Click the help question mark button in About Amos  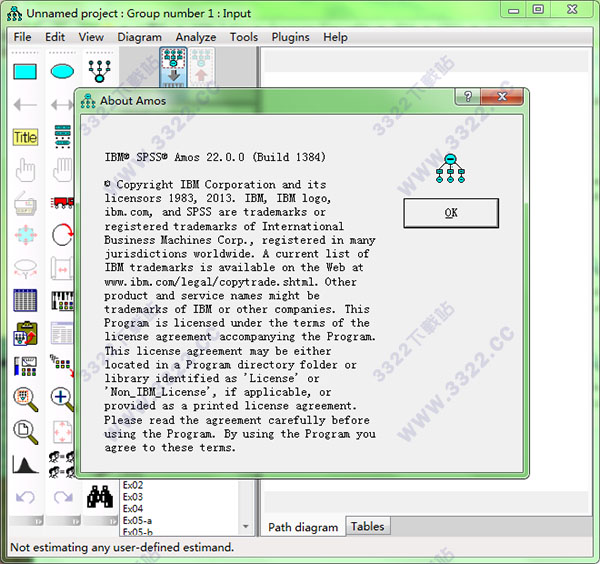[x=468, y=96]
